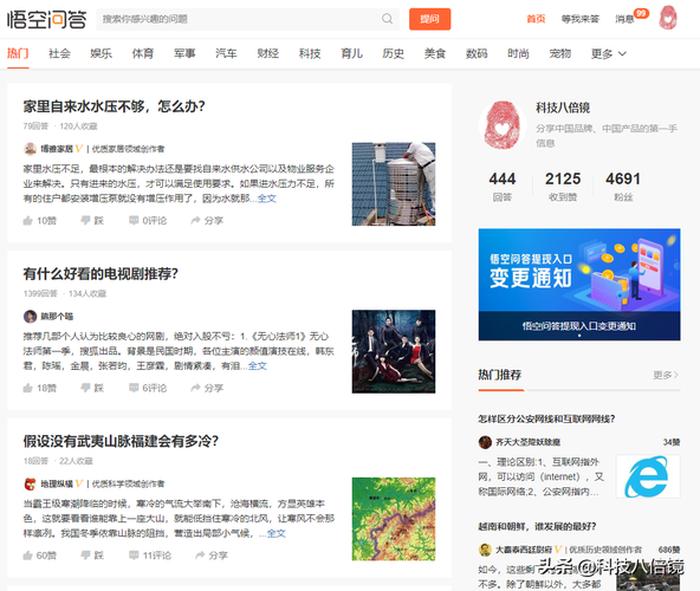The height and width of the screenshot is (591, 700).
Task: Expand 全文 of 家里自来水 answer
Action: pyautogui.click(x=267, y=198)
